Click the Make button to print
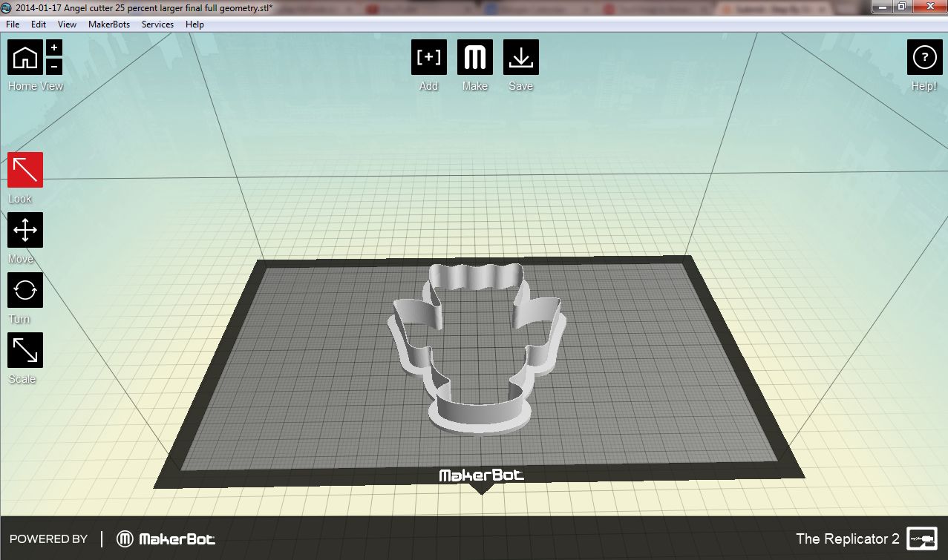The image size is (948, 560). (474, 57)
